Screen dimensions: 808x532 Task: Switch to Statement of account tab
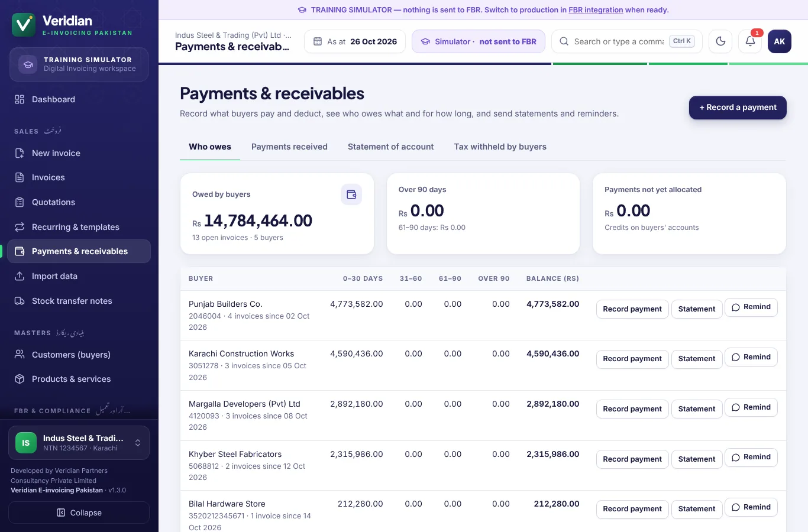click(x=391, y=147)
